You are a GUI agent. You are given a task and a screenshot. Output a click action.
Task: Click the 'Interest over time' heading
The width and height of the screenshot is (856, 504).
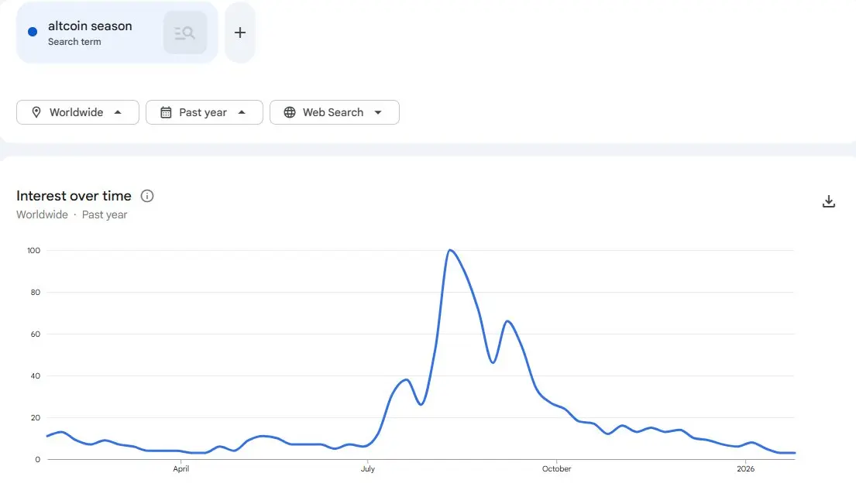pos(74,196)
